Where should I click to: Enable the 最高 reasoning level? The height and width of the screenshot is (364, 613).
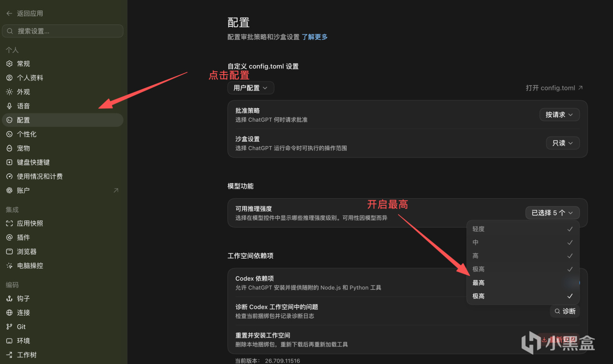click(x=523, y=283)
